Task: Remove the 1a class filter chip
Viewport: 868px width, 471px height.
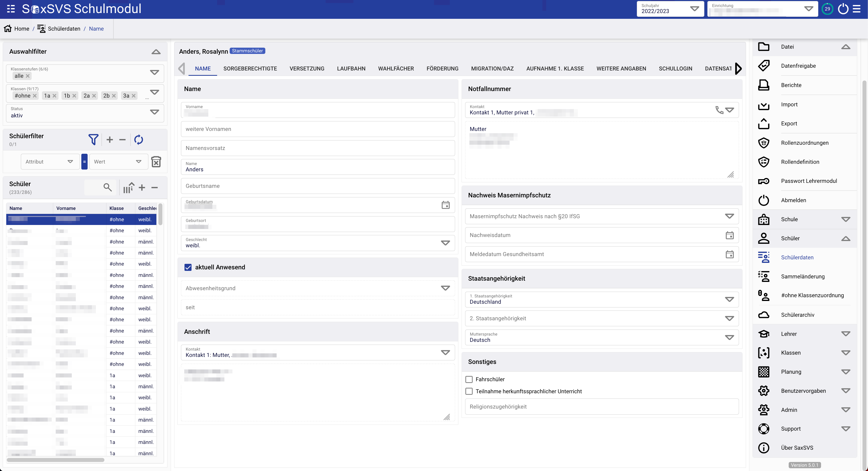Action: (54, 96)
